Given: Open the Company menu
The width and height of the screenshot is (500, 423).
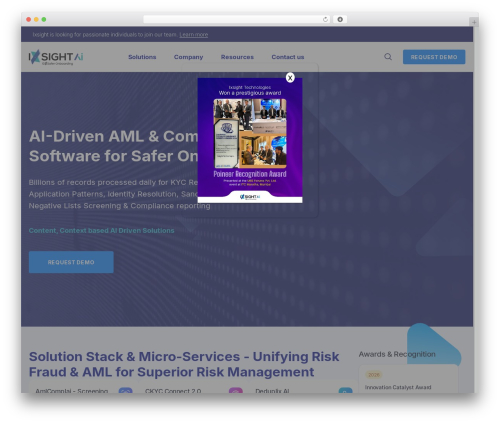Looking at the screenshot, I should tap(188, 57).
